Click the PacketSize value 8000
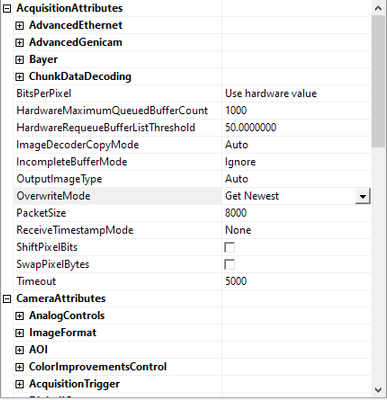This screenshot has height=400, width=387. pyautogui.click(x=236, y=213)
